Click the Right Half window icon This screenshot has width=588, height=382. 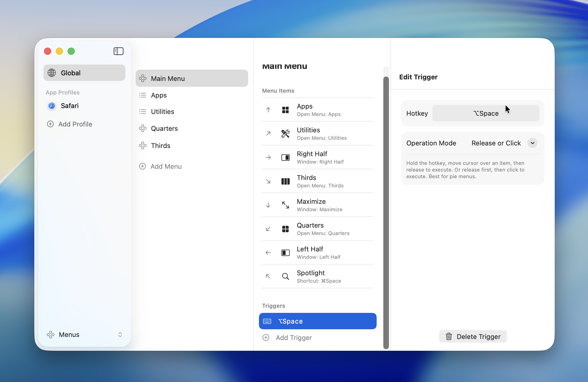coord(285,157)
